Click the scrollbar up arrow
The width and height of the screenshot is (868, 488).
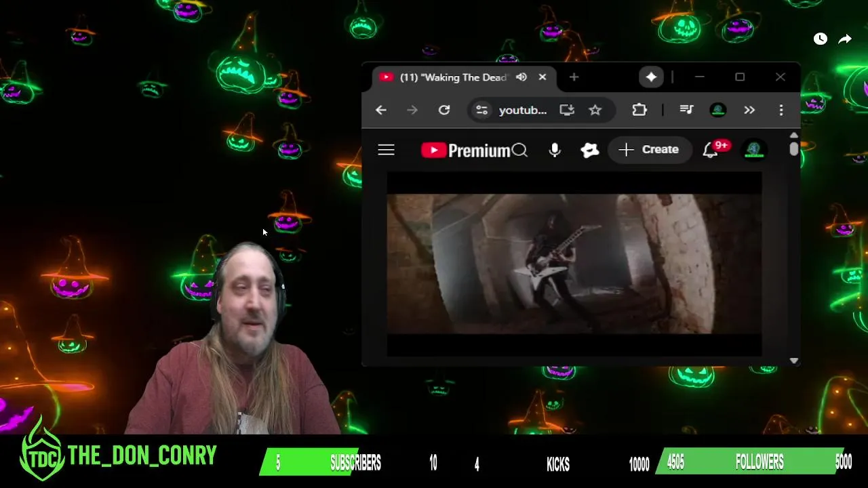point(794,135)
